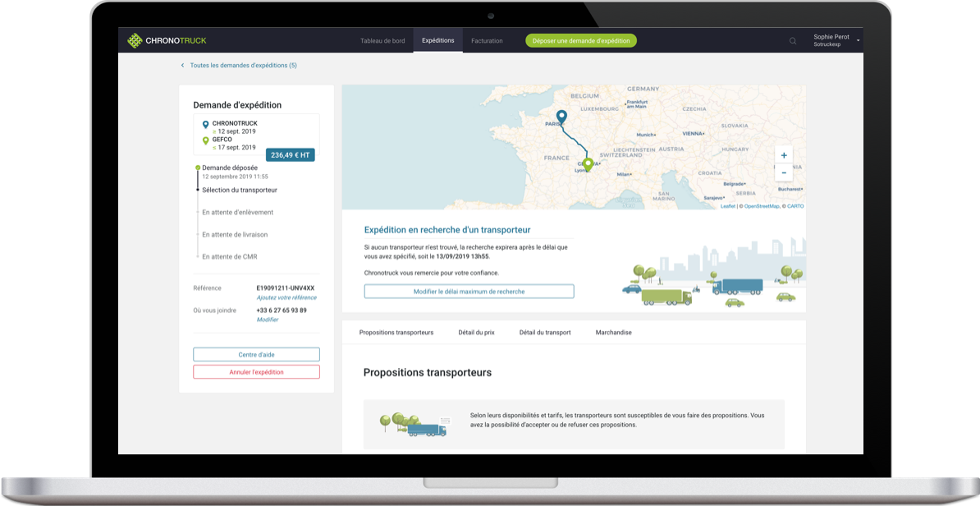Viewport: 980px width, 506px height.
Task: Open search with the magnifier icon
Action: 792,40
